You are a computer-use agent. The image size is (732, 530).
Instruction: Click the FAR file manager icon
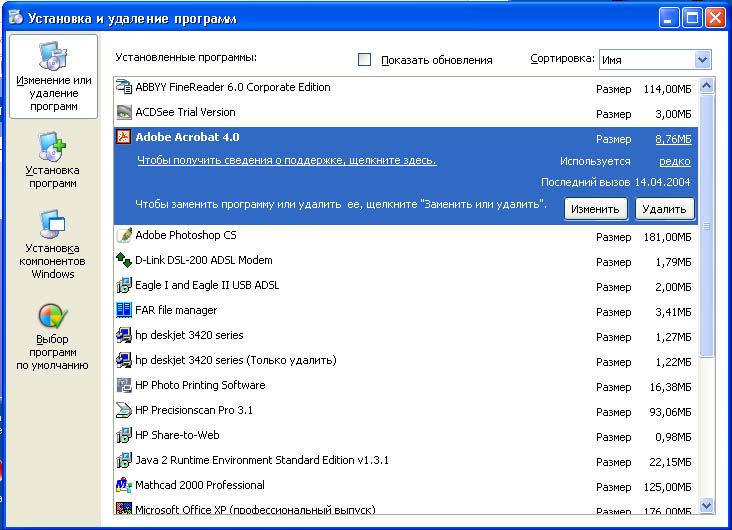(x=124, y=310)
